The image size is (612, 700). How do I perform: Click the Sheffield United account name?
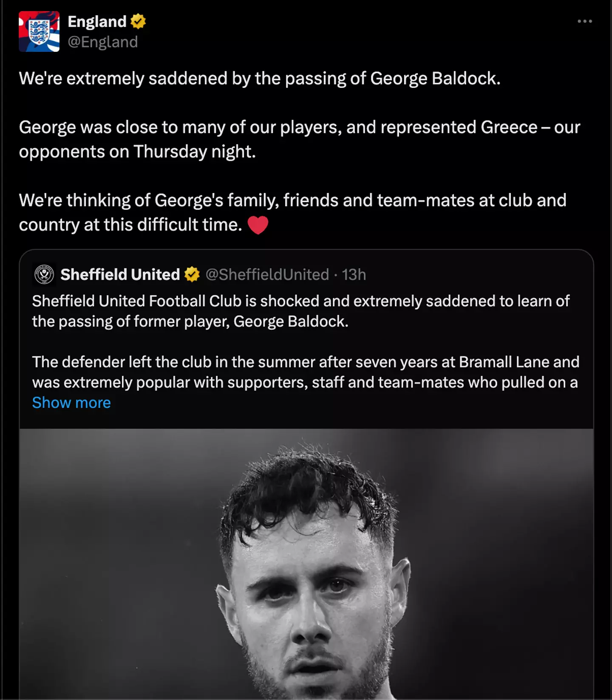[120, 274]
